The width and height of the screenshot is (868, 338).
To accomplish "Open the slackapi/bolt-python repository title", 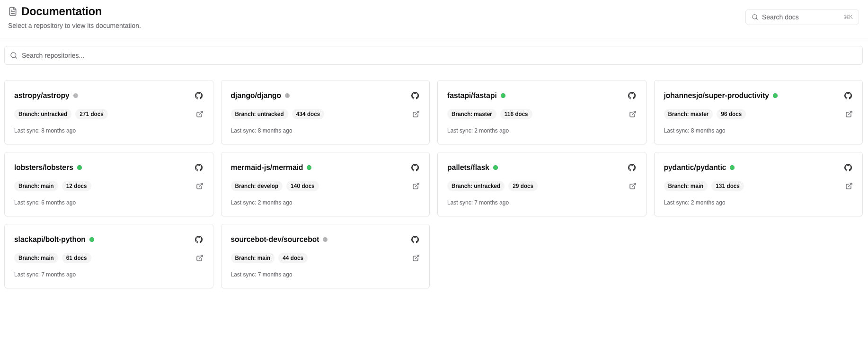I will click(50, 240).
